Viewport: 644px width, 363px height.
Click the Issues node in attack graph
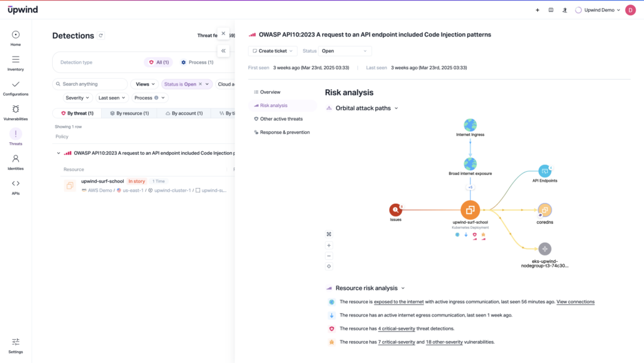[395, 210]
